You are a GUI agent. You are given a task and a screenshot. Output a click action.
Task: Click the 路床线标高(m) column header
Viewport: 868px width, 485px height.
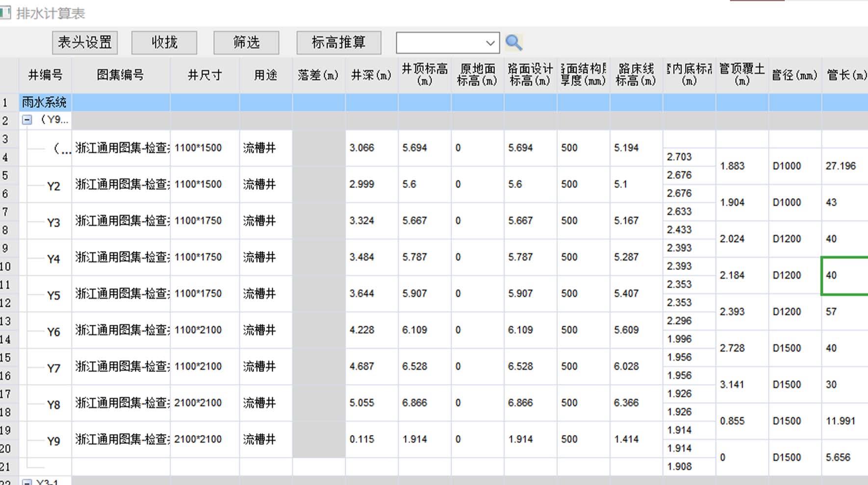tap(637, 75)
